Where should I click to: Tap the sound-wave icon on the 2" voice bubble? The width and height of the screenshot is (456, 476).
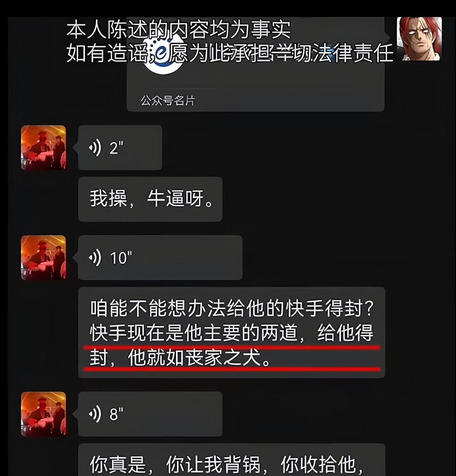coord(95,148)
